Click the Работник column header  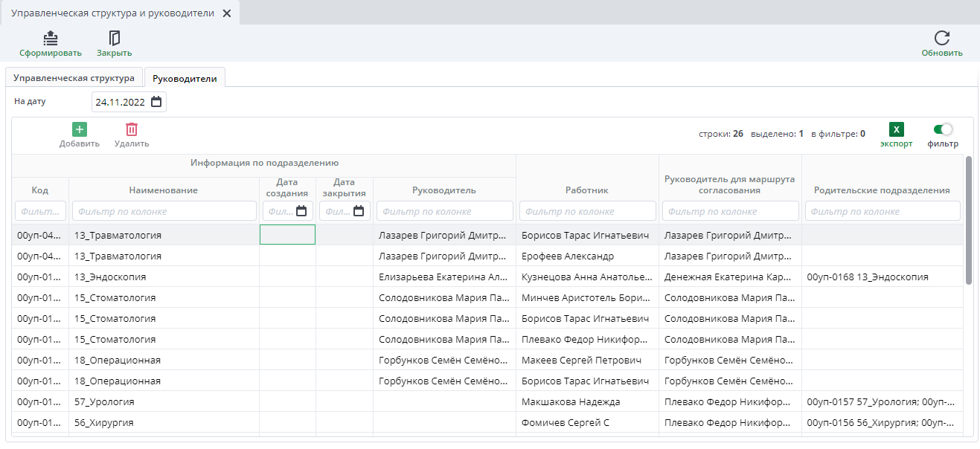[x=586, y=190]
